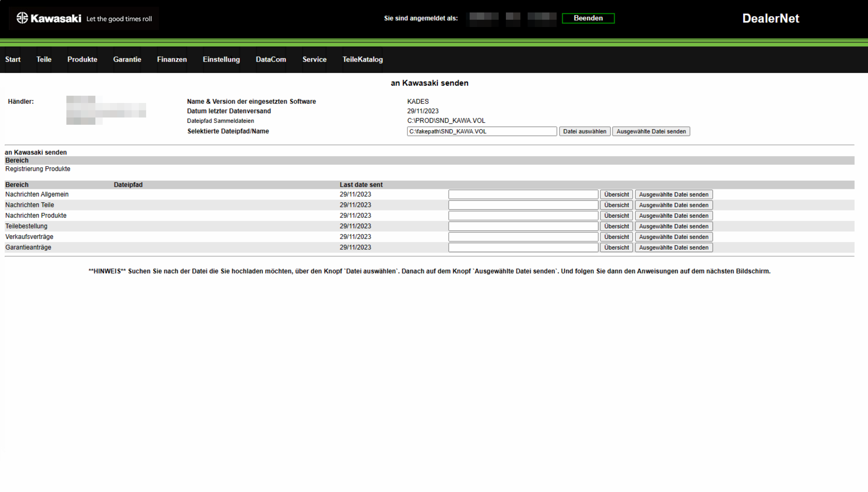Click the Selektierte Dateipfad input field
868x492 pixels.
pos(482,131)
